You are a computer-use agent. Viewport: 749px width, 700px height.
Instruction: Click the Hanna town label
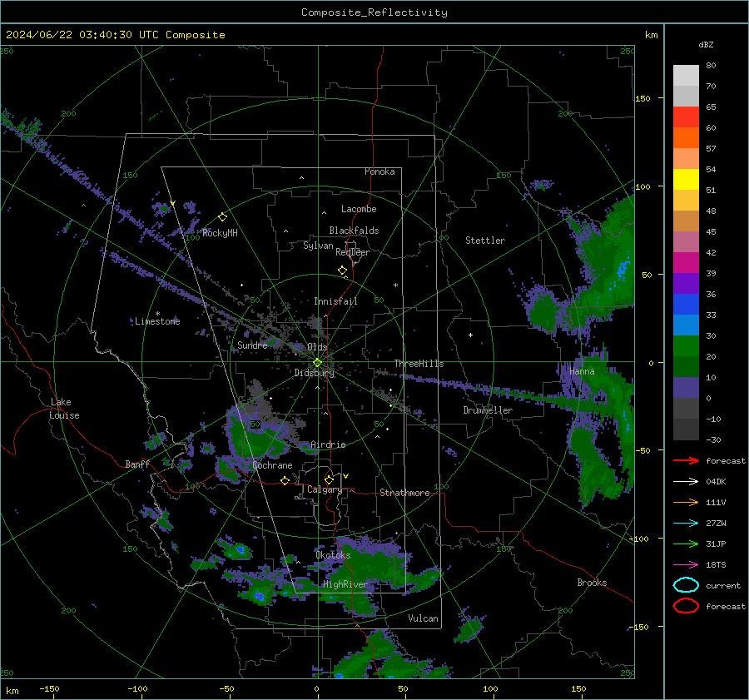[x=582, y=371]
